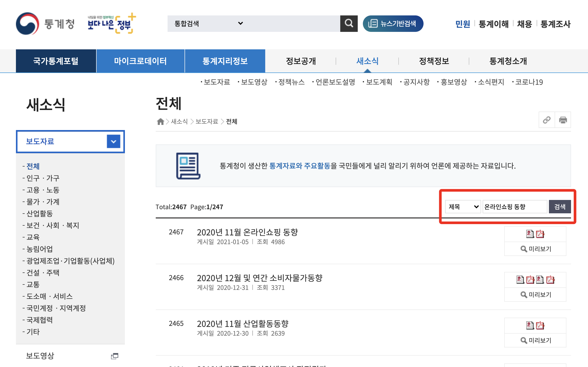Click the printer icon
Screen dimensions: 588x367
click(x=563, y=120)
